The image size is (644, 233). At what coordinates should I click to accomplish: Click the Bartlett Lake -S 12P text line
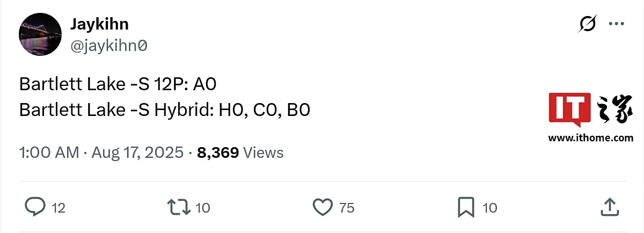click(x=118, y=85)
